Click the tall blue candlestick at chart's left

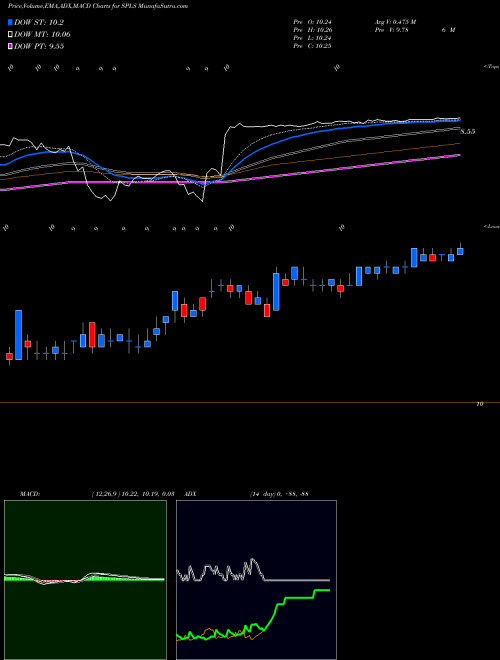[x=19, y=335]
